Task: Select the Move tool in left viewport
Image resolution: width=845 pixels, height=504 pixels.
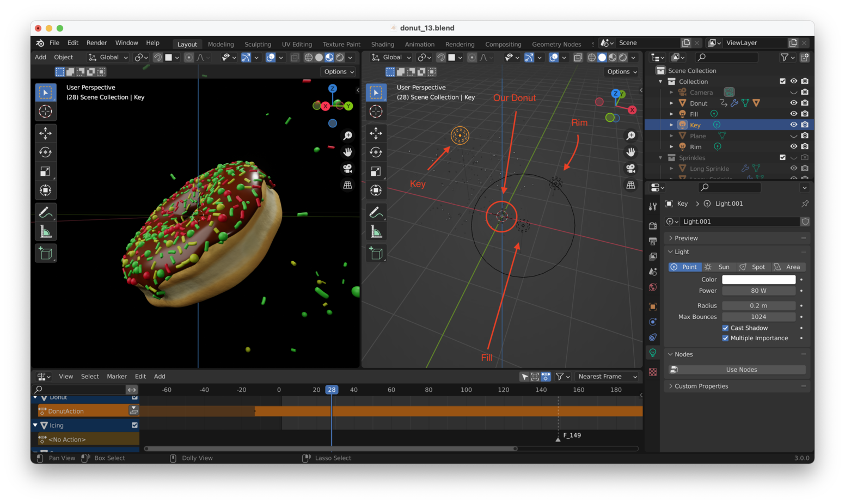Action: tap(46, 133)
